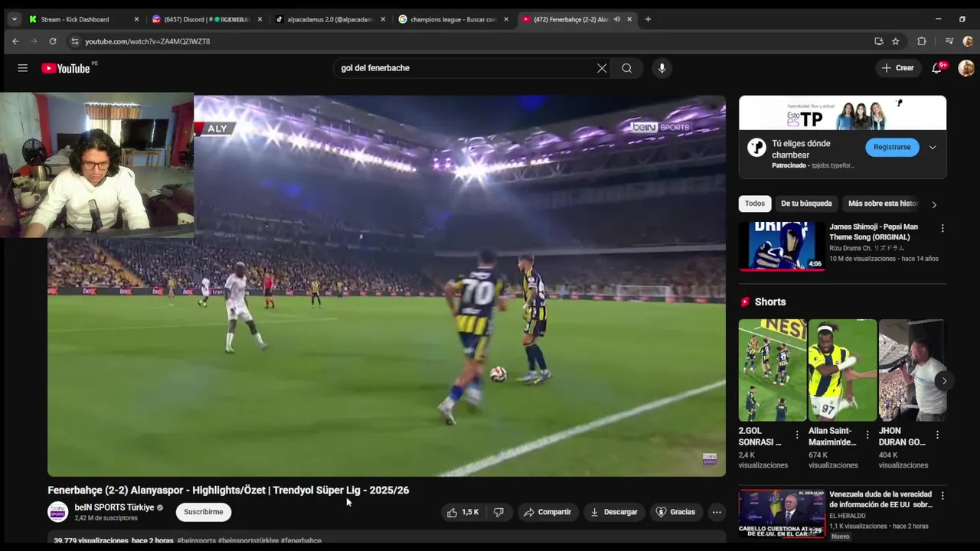Image resolution: width=980 pixels, height=551 pixels.
Task: Open a new browser tab
Action: tap(648, 19)
